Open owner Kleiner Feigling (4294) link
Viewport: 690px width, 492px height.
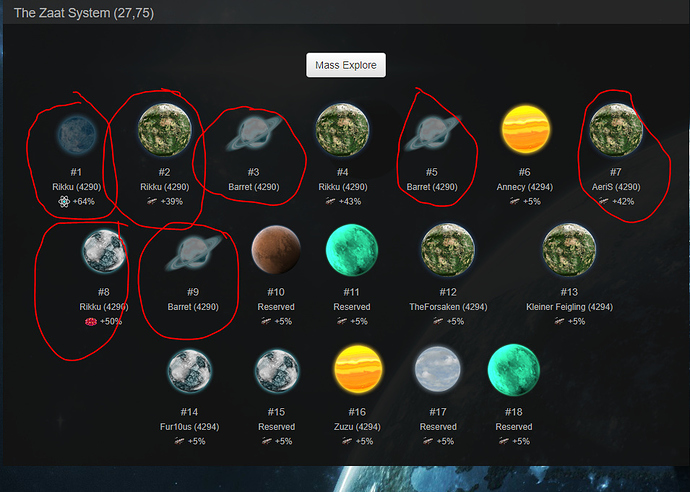pyautogui.click(x=569, y=307)
